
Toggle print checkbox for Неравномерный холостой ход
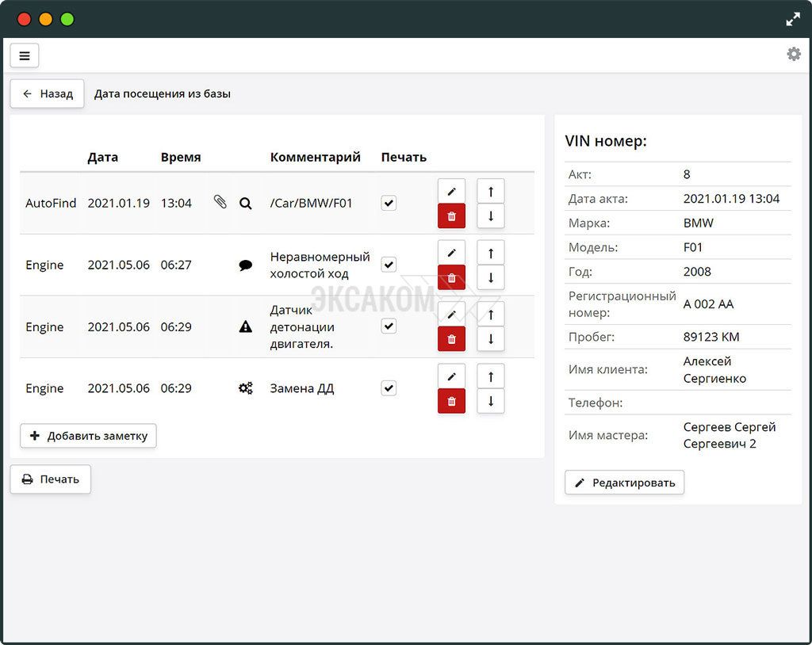coord(389,265)
